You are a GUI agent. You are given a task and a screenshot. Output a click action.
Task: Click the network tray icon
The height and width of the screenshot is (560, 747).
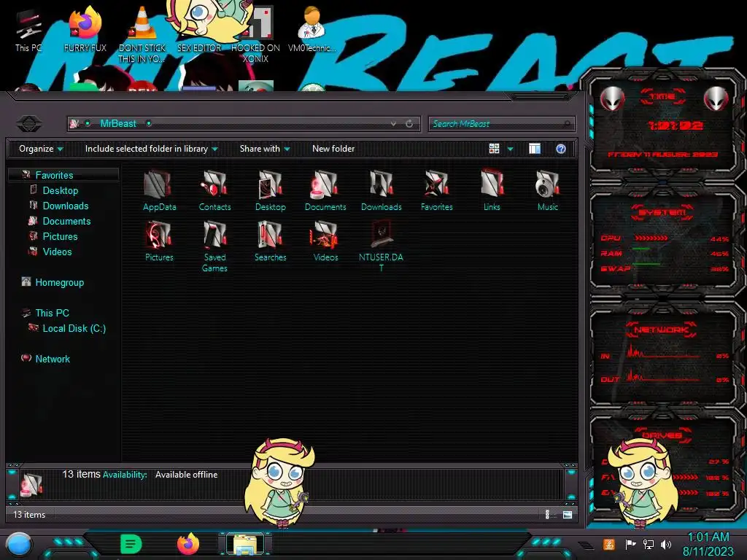[x=648, y=544]
